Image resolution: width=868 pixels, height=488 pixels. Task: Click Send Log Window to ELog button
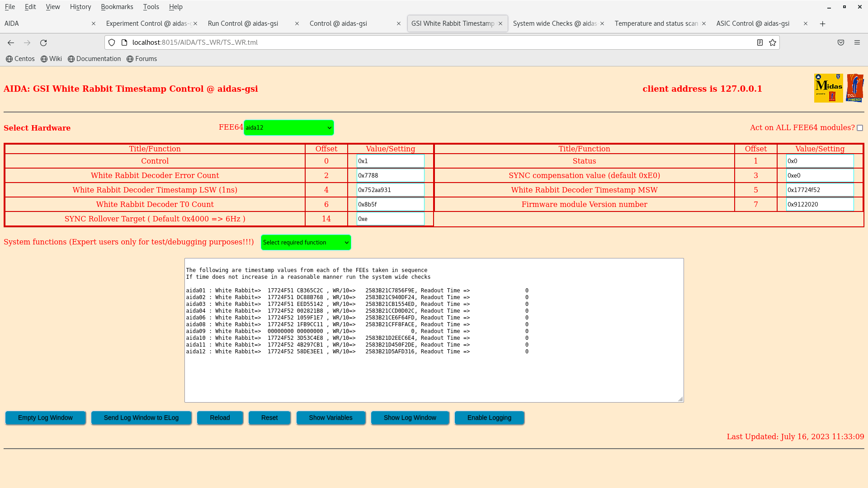141,418
